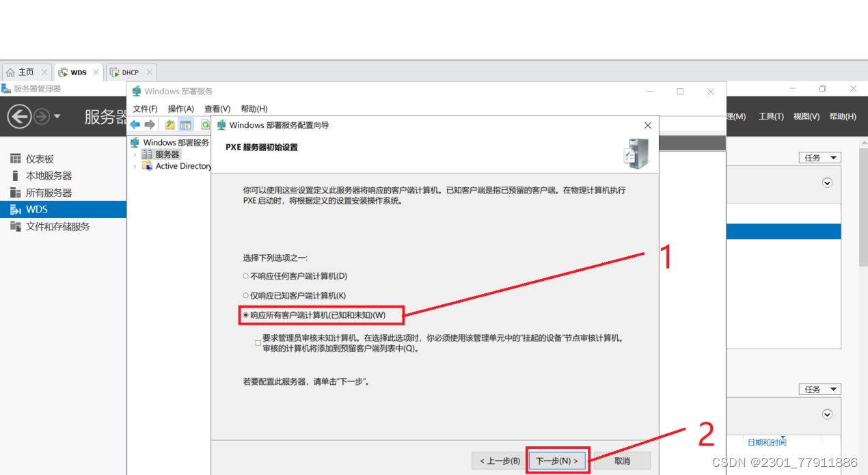This screenshot has height=475, width=868.
Task: Select 仅响应已知客户端计算机(K) radio option
Action: pos(295,295)
